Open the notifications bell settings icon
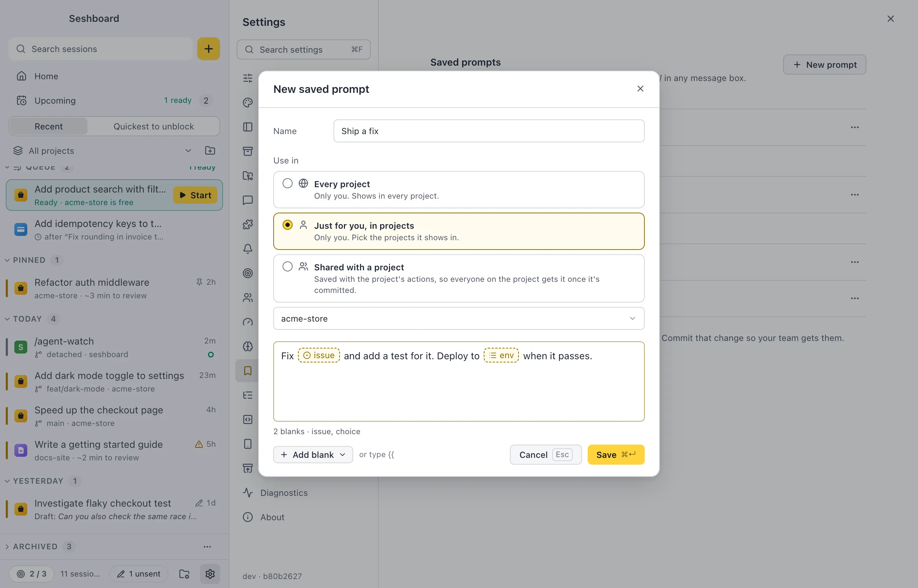 248,248
